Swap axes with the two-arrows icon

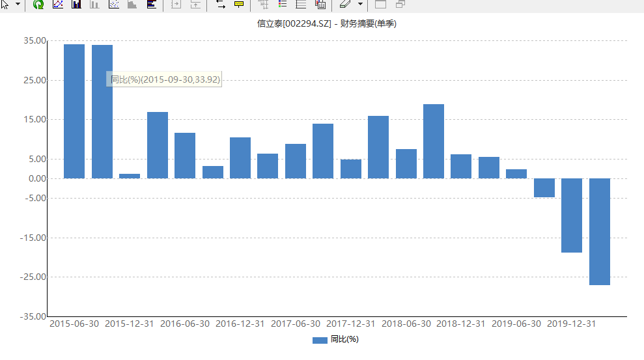click(220, 4)
